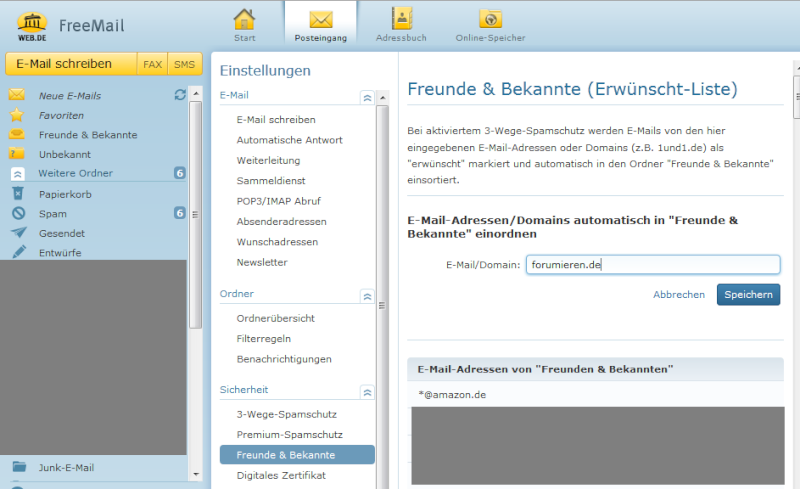Open Filterregeln settings
The height and width of the screenshot is (489, 800).
[264, 339]
